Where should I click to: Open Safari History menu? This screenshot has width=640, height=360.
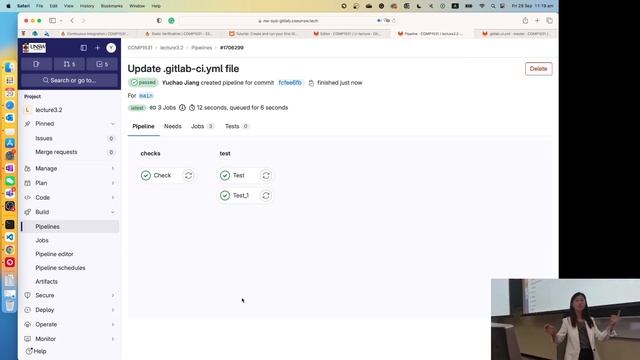pos(87,6)
